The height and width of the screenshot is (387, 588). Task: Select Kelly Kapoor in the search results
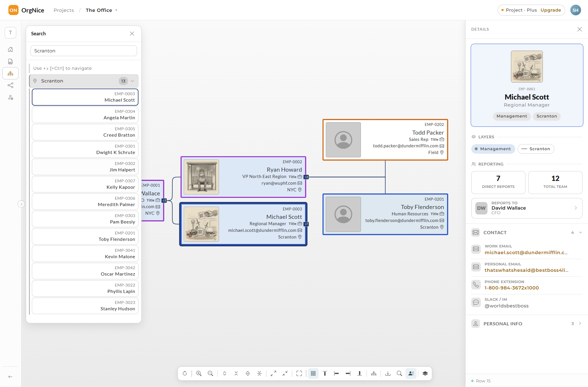[x=85, y=184]
